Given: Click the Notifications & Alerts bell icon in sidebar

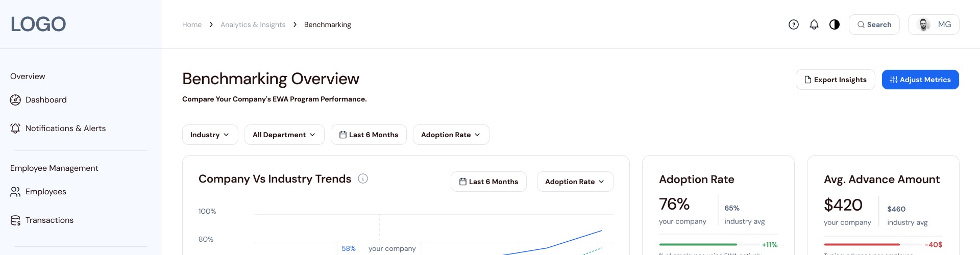Looking at the screenshot, I should (15, 129).
